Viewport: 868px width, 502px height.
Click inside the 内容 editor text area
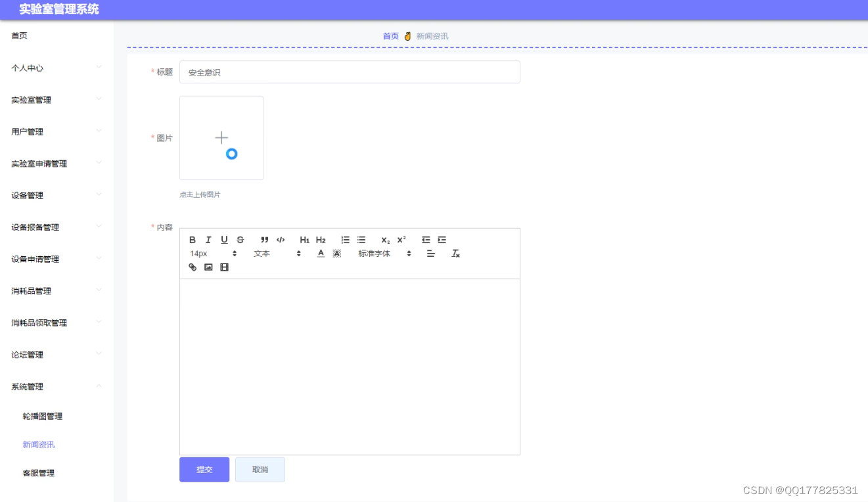[350, 367]
